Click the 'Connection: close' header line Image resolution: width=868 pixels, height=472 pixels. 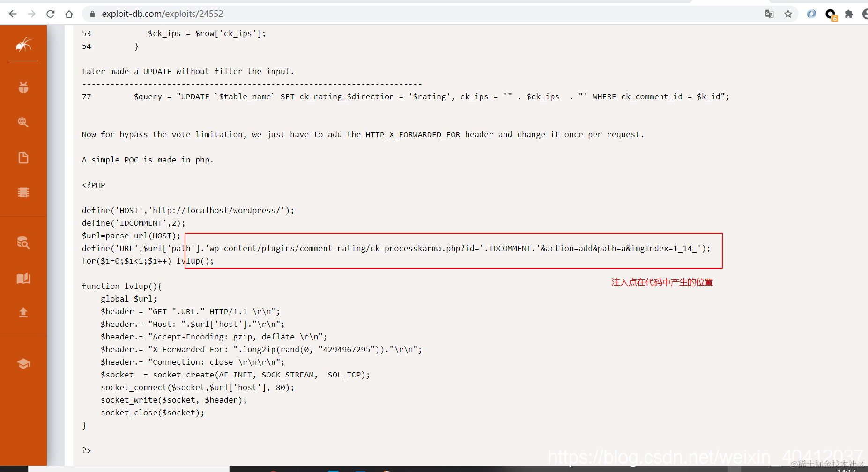point(193,362)
